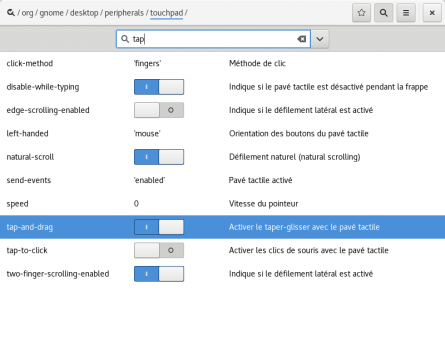Click the 'enabled' value of send-events
This screenshot has height=360, width=445.
click(x=149, y=180)
